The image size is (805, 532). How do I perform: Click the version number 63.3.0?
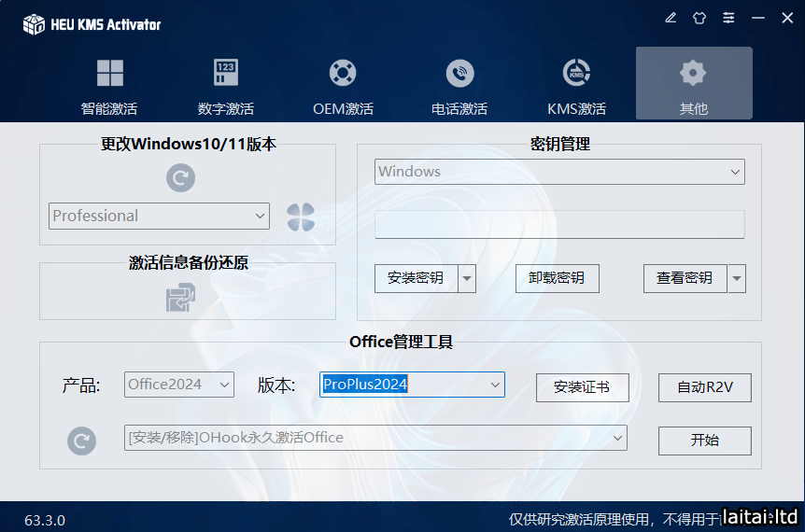[45, 520]
